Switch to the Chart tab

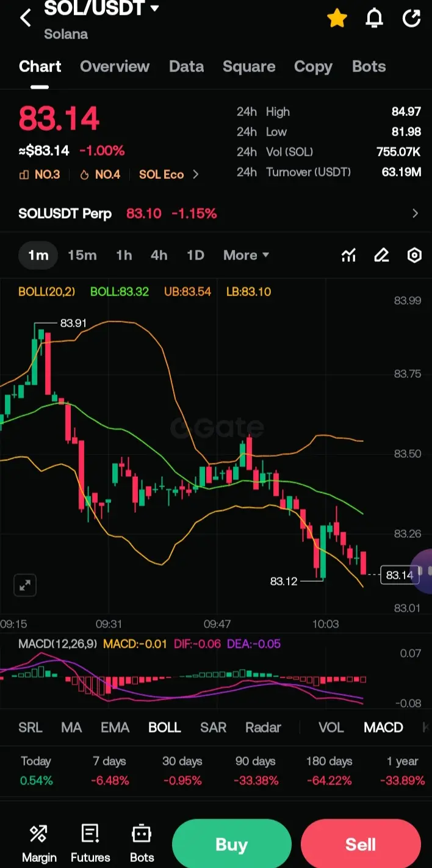point(40,67)
